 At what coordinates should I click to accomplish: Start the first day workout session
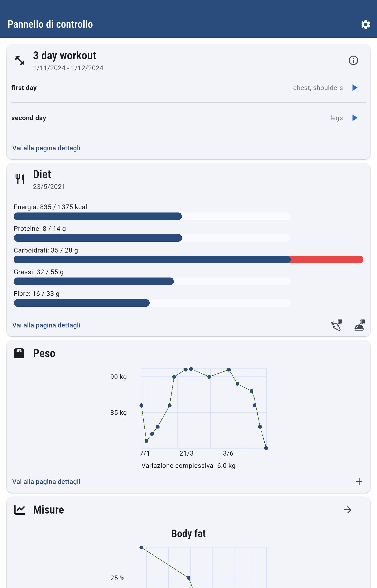click(x=354, y=88)
